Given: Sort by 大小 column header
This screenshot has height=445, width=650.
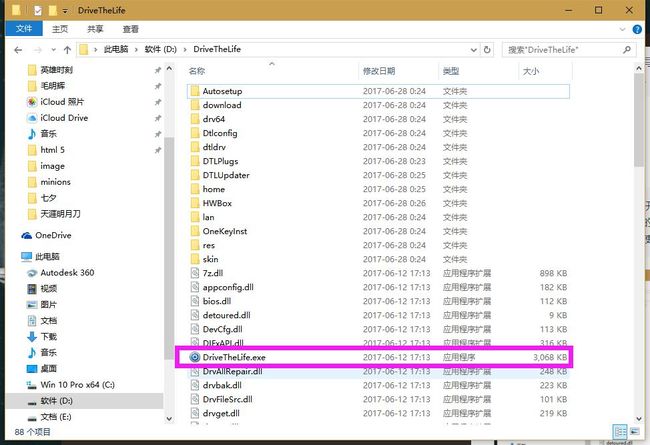Looking at the screenshot, I should (546, 71).
